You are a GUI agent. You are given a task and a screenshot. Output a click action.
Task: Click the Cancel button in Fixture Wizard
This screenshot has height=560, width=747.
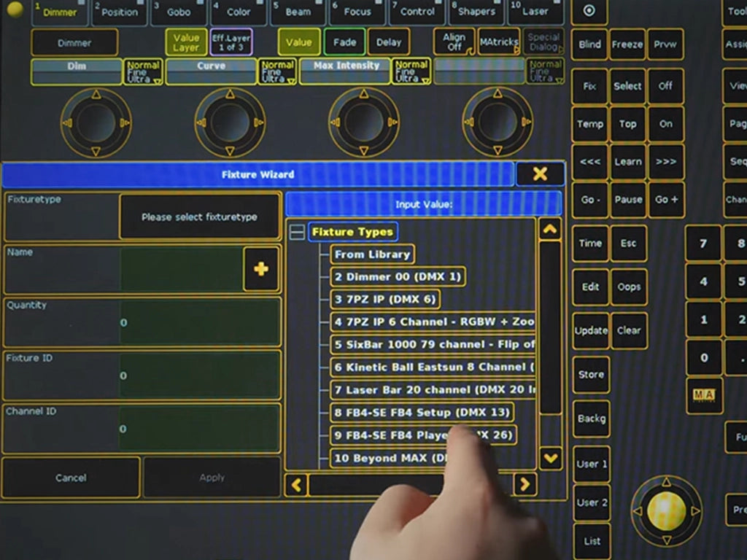[71, 478]
